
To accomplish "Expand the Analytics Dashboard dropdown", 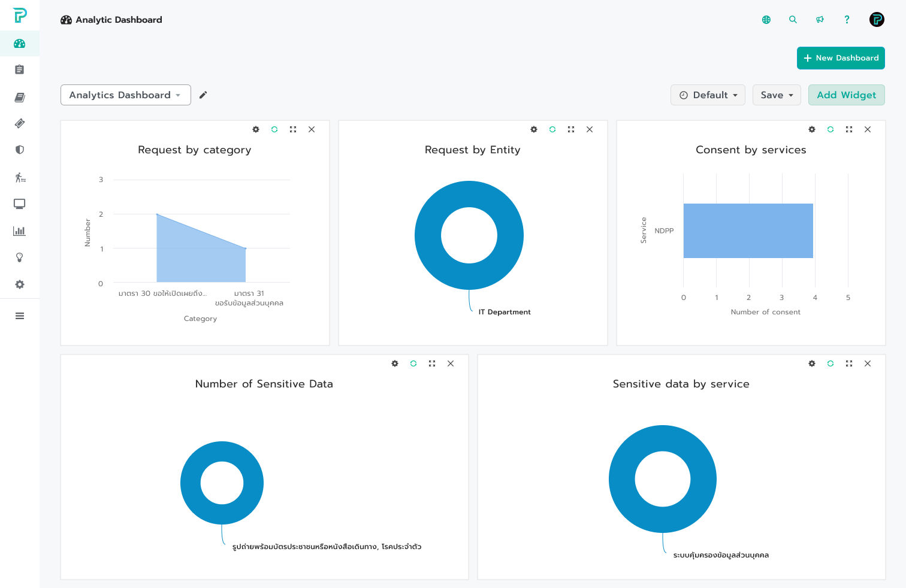I will click(x=125, y=95).
